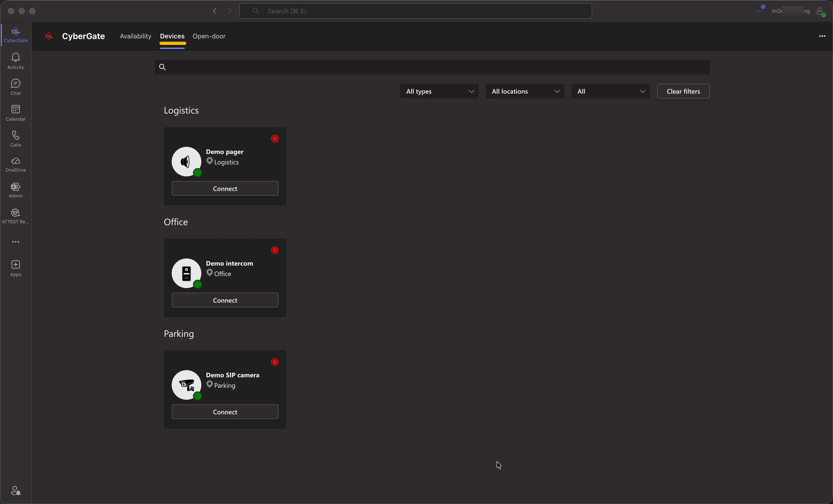The width and height of the screenshot is (833, 504).
Task: Open OneDrive in sidebar
Action: [16, 165]
